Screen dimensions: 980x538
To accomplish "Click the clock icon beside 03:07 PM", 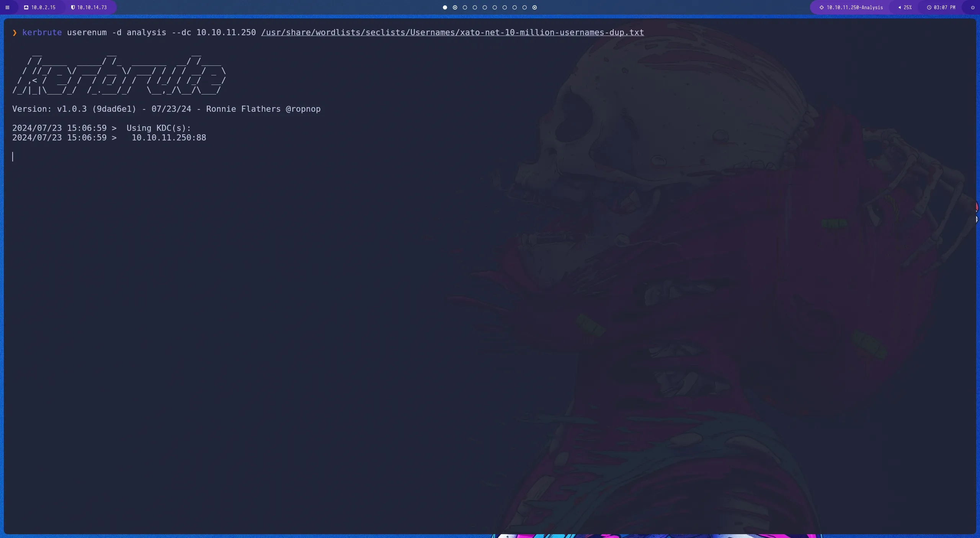I will [x=929, y=7].
